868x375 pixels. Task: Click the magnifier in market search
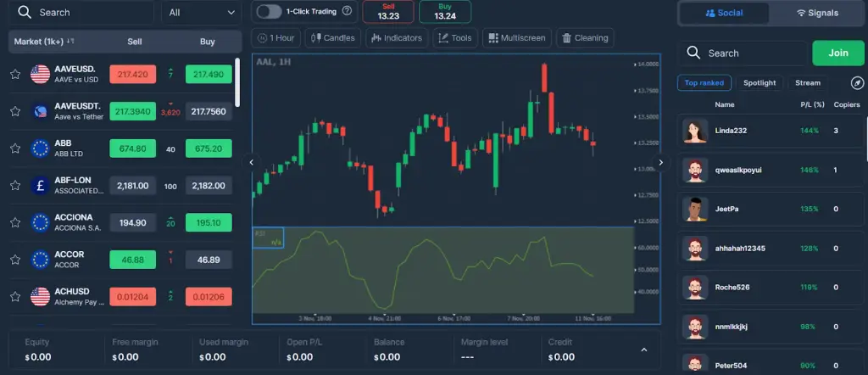pyautogui.click(x=25, y=12)
